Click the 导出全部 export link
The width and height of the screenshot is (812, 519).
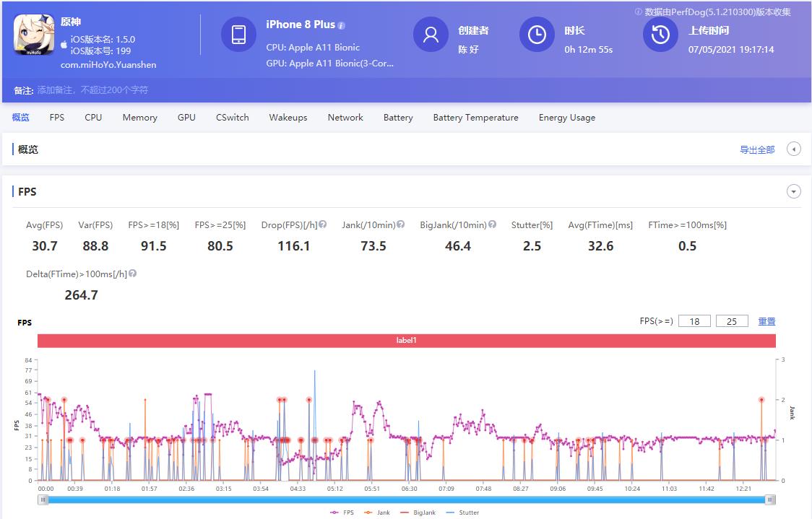756,150
